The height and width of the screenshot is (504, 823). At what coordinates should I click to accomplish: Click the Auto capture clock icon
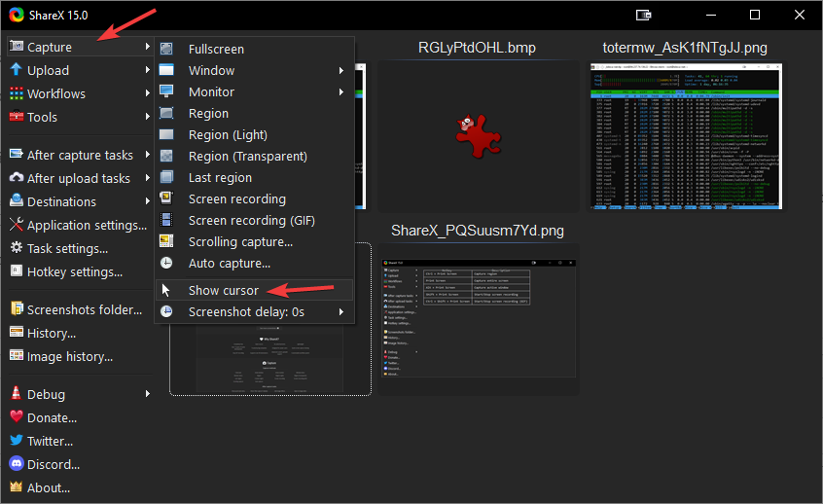tap(166, 263)
